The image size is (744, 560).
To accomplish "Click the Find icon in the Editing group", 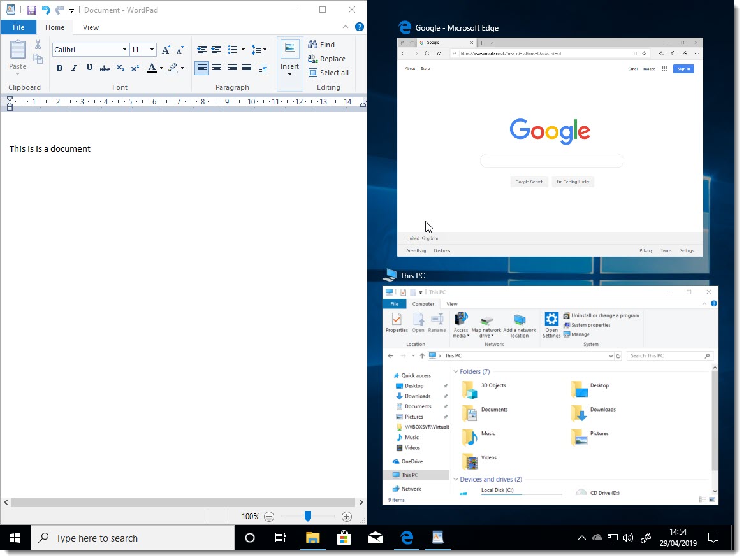I will 322,44.
